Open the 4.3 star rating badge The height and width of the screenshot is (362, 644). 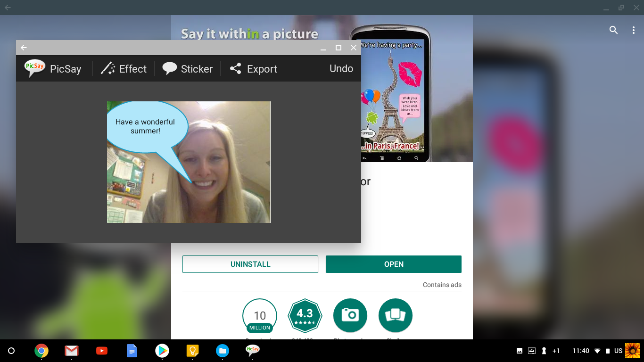pyautogui.click(x=305, y=316)
